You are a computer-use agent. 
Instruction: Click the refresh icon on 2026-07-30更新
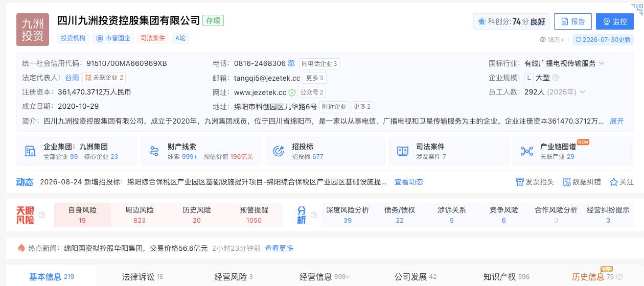[x=578, y=39]
